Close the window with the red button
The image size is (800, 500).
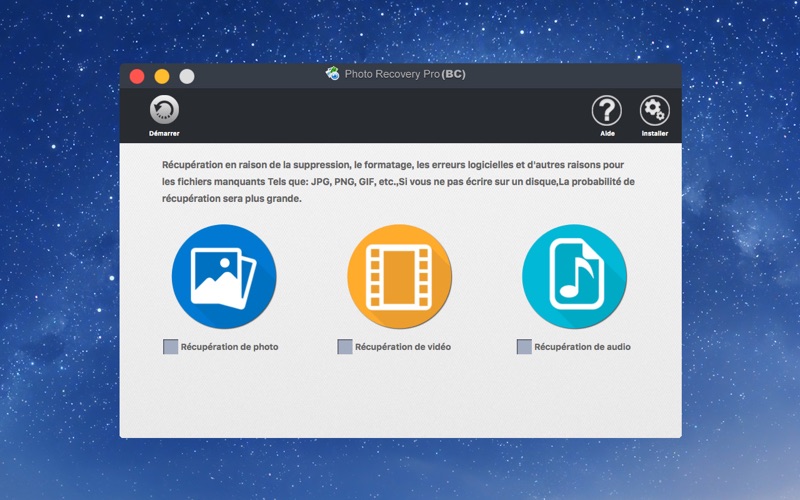click(137, 77)
